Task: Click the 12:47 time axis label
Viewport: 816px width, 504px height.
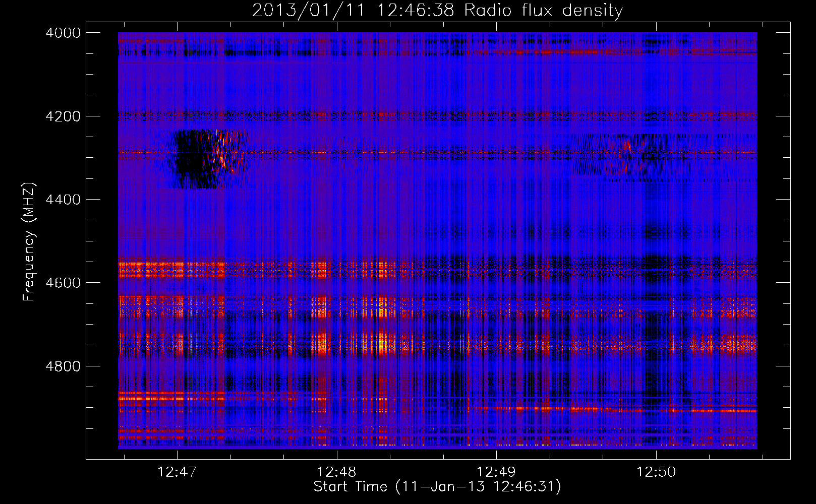Action: (x=177, y=472)
